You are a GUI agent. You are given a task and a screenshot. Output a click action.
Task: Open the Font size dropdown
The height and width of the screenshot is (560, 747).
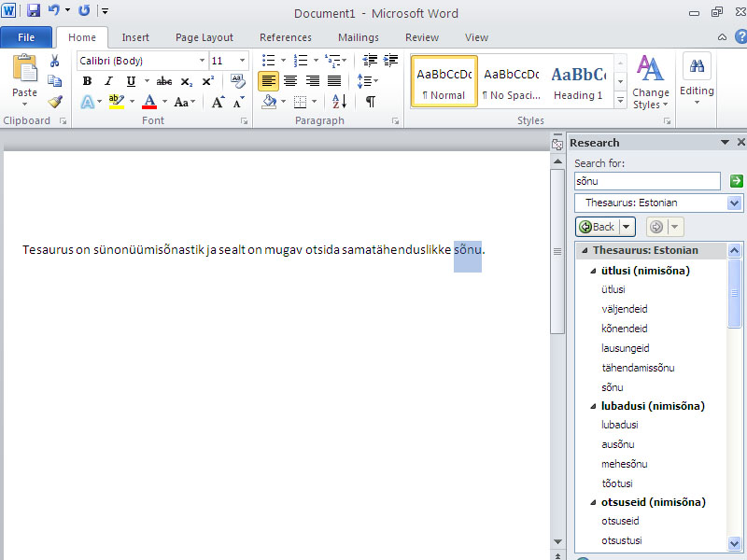[x=242, y=61]
